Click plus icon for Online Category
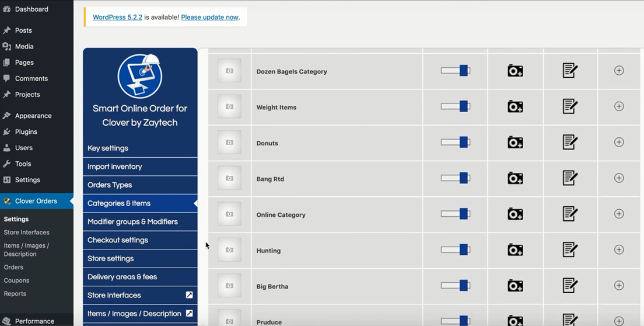644x326 pixels. click(x=619, y=213)
